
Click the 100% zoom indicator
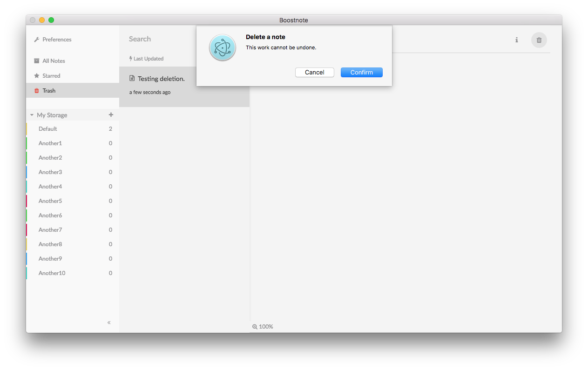point(263,326)
